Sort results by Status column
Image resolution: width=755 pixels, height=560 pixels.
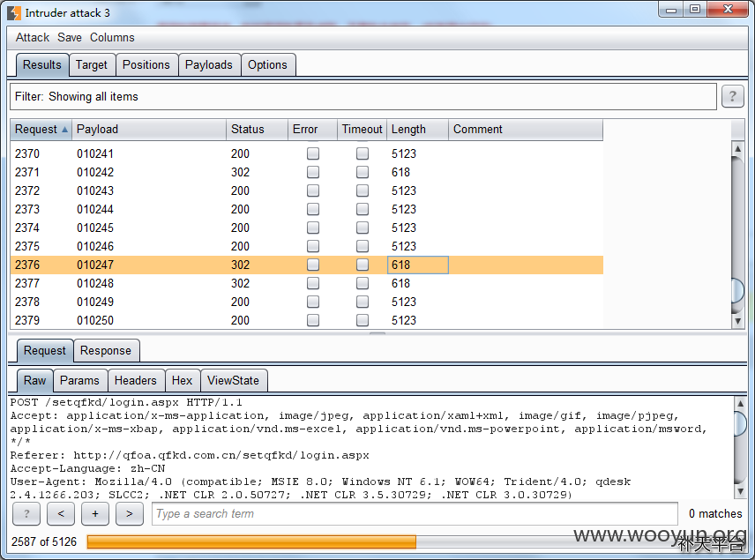257,129
